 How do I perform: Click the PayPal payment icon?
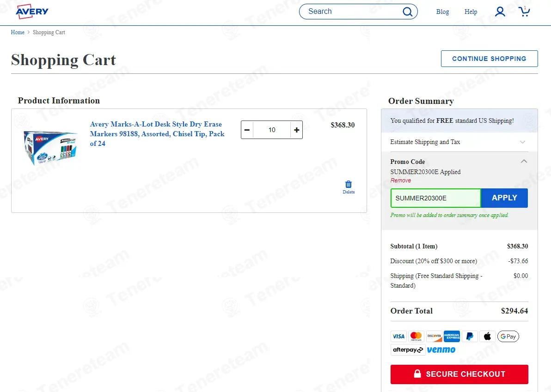coord(470,336)
